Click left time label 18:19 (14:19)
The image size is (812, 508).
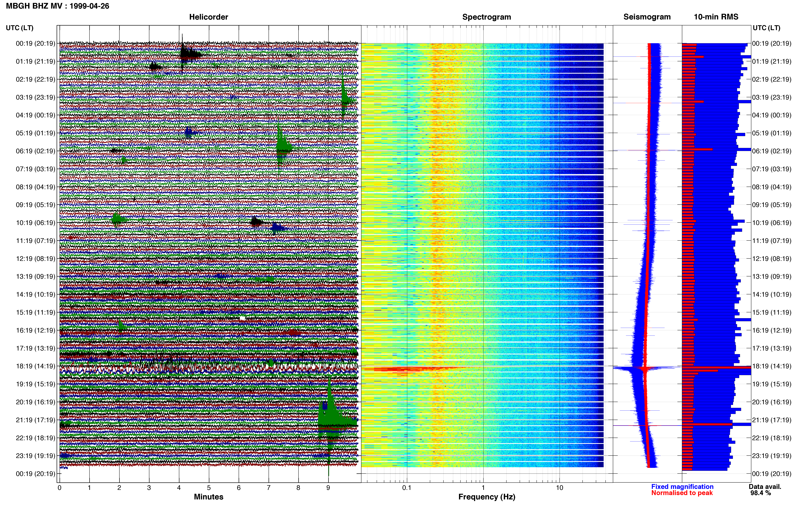(x=35, y=366)
